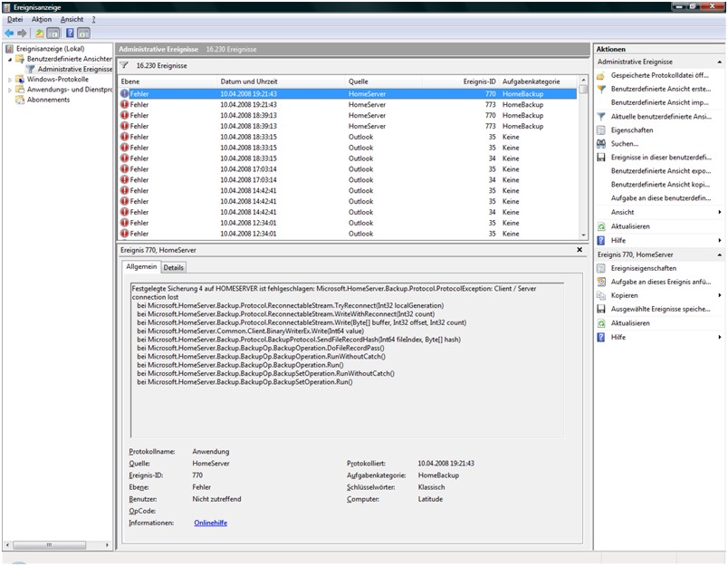Open the lower Hilfe submenu arrow
The width and height of the screenshot is (728, 566).
coord(720,337)
